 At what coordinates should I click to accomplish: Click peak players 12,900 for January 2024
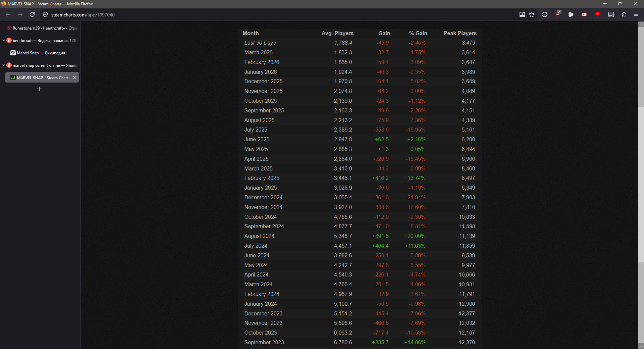click(x=467, y=304)
